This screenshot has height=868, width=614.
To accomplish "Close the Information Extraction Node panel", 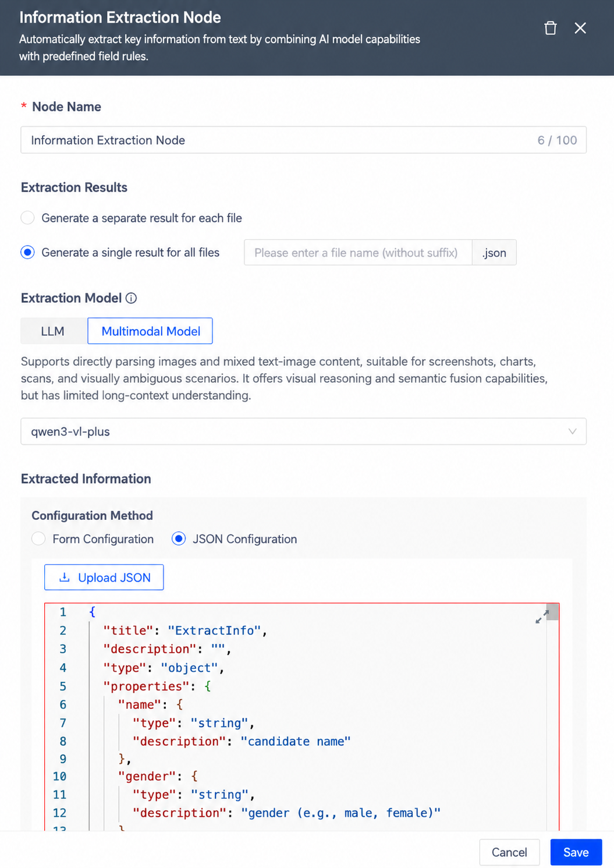I will 580,28.
